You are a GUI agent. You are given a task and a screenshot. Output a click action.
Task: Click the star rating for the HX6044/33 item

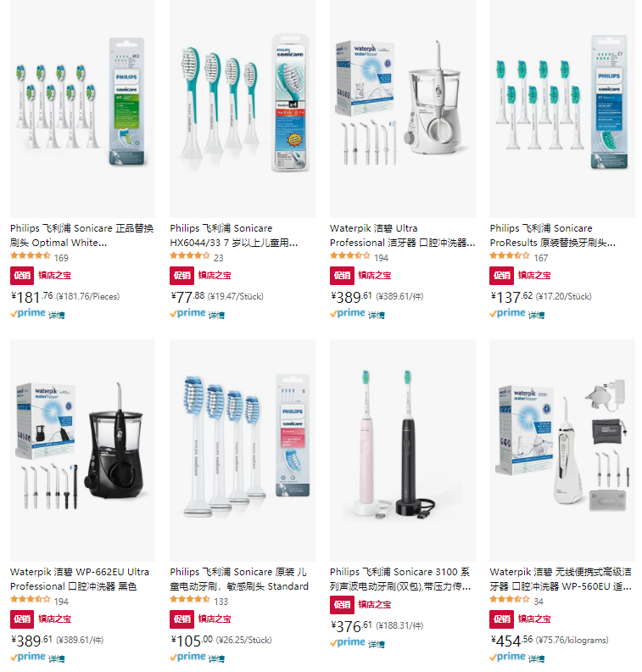click(190, 256)
